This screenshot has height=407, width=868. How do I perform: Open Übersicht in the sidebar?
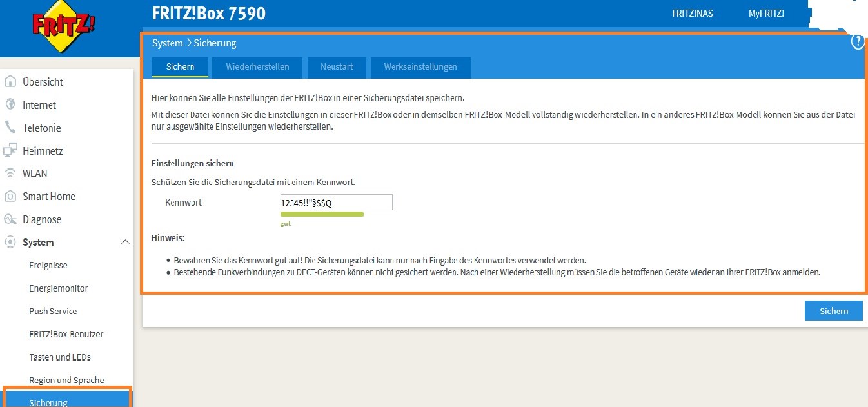pos(43,82)
